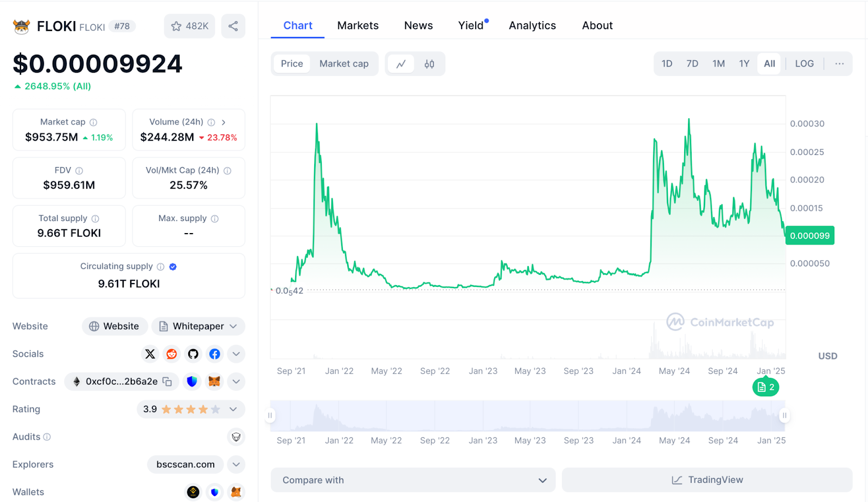Grab the left range slider handle
868x502 pixels.
[270, 416]
